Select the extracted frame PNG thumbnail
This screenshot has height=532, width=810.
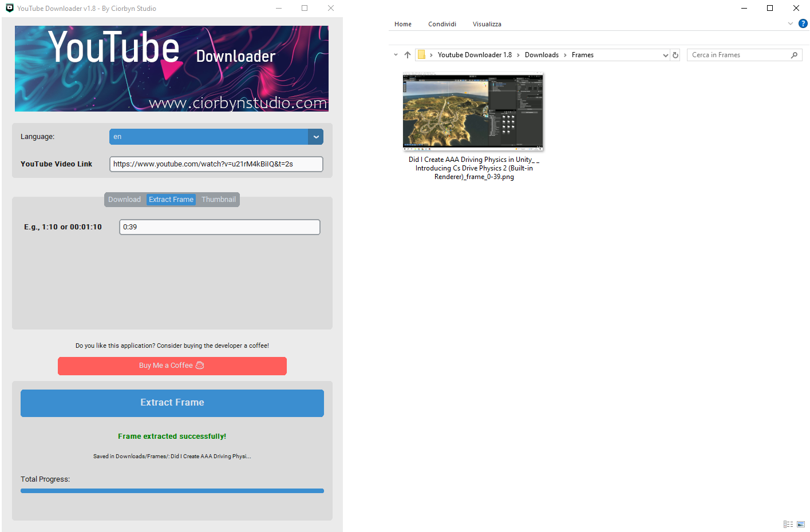click(x=473, y=111)
